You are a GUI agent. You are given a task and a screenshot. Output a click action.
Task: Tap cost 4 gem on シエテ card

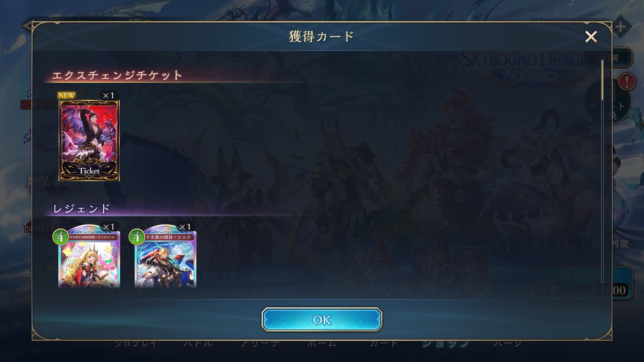[137, 237]
